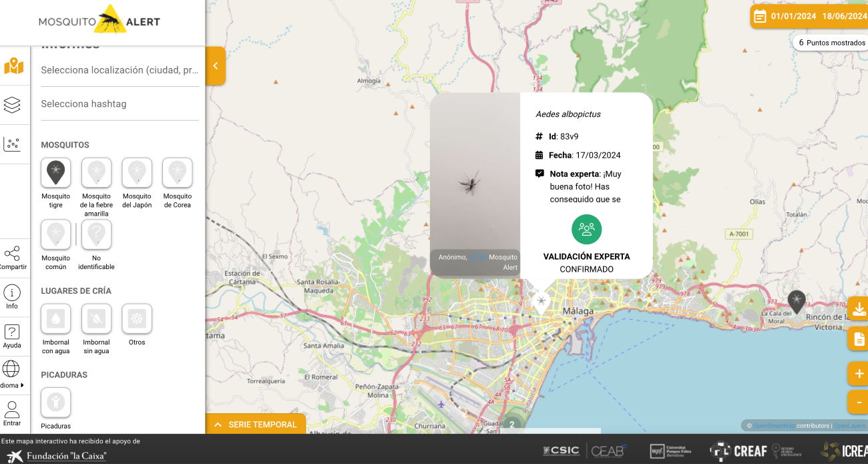Viewport: 868px width, 464px height.
Task: Enable the Imbornal con agua filter
Action: point(55,319)
